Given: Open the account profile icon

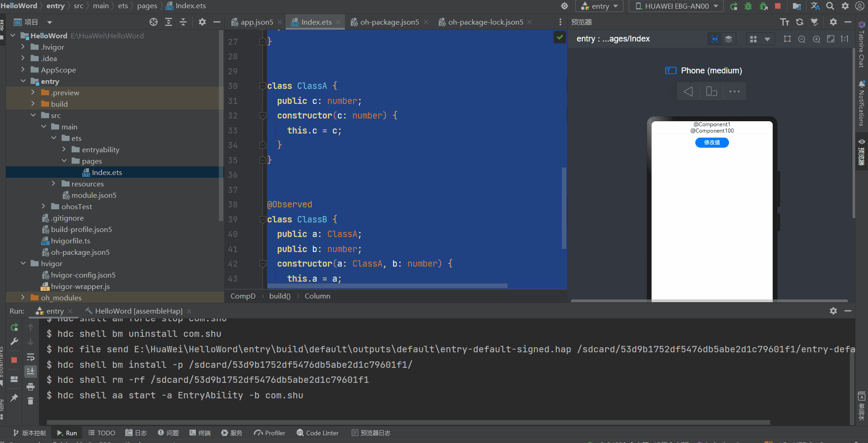Looking at the screenshot, I should click(x=860, y=6).
